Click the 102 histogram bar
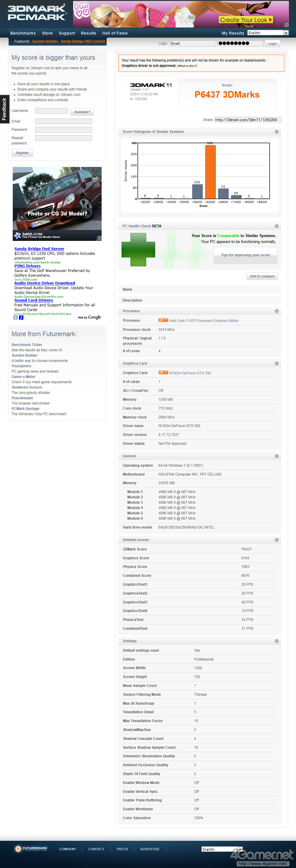 pyautogui.click(x=197, y=192)
